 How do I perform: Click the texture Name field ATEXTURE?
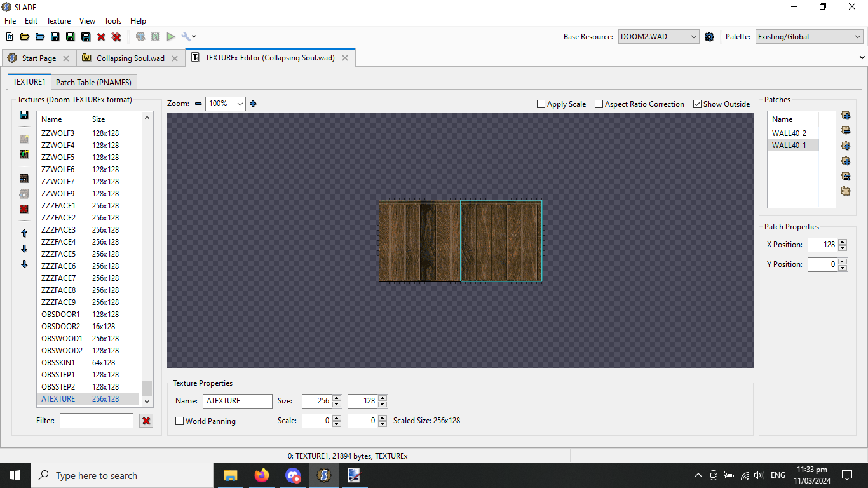coord(238,401)
